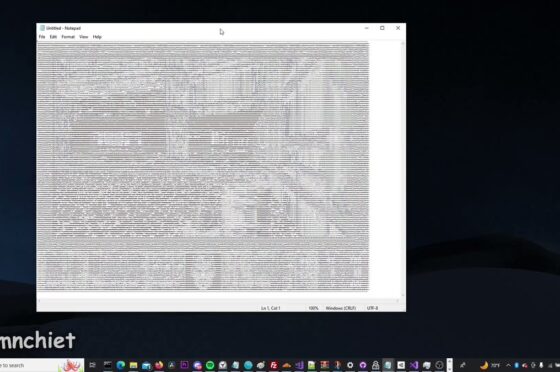The image size is (560, 372).
Task: Click the taskbar search box
Action: (41, 365)
